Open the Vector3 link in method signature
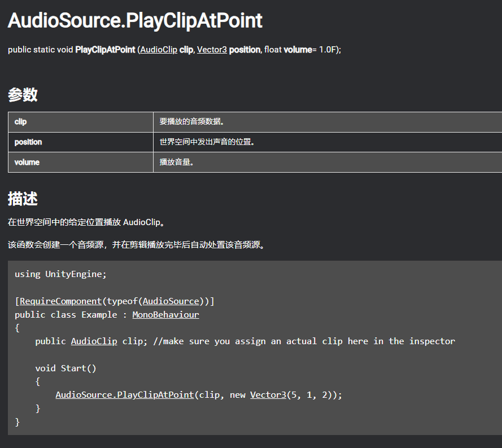Image resolution: width=502 pixels, height=448 pixels. pyautogui.click(x=212, y=50)
